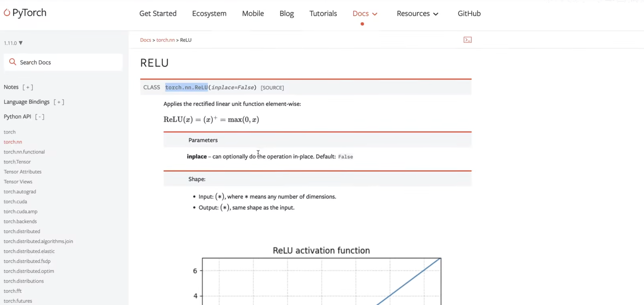The image size is (644, 305).
Task: Click the highlighted torch.nn.ReLU class name
Action: (186, 87)
